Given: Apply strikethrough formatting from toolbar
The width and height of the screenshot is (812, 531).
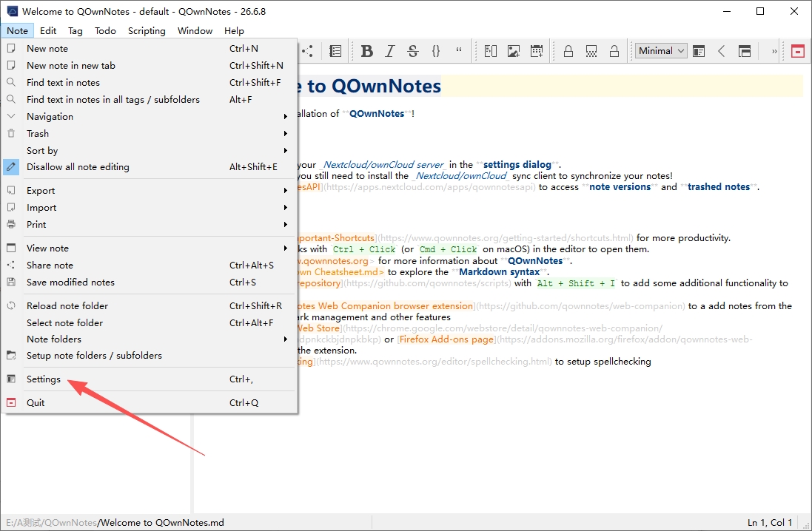Looking at the screenshot, I should tap(413, 51).
